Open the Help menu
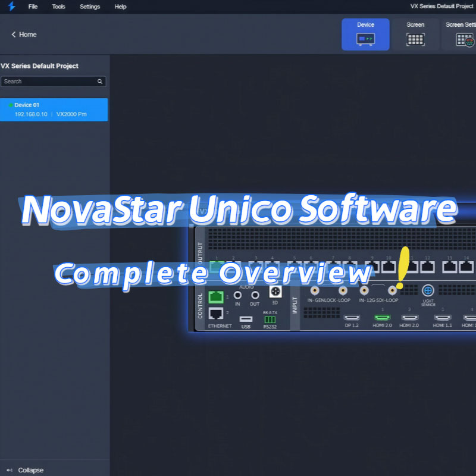This screenshot has height=476, width=476. 120,7
